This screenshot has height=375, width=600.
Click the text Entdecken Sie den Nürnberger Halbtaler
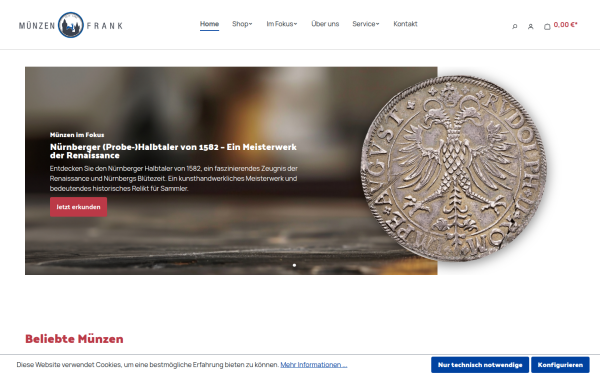(173, 178)
